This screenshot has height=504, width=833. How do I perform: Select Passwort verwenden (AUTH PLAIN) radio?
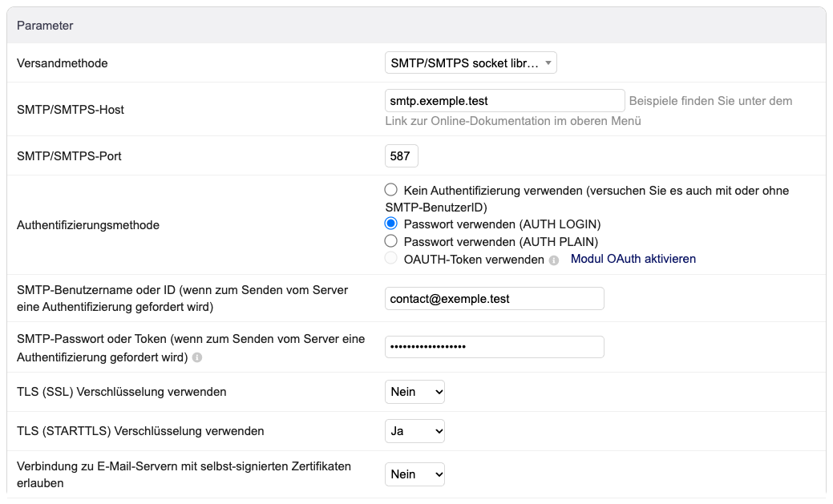391,241
